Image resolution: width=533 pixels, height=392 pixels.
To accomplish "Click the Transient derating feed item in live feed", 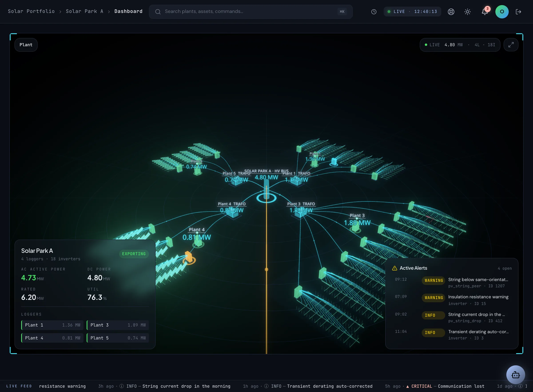I will 307,386.
